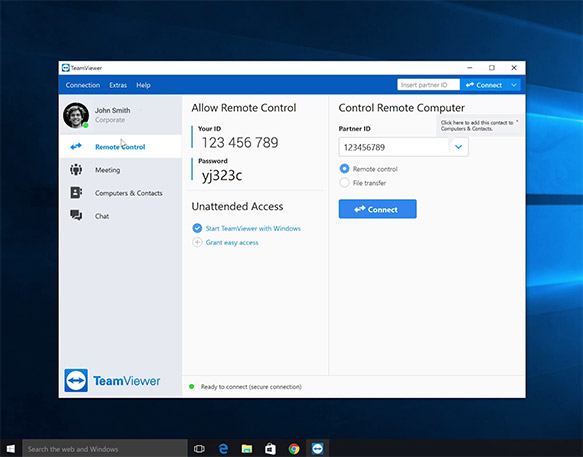This screenshot has width=583, height=457.
Task: Click the Control Remote Computer heading
Action: coord(402,108)
